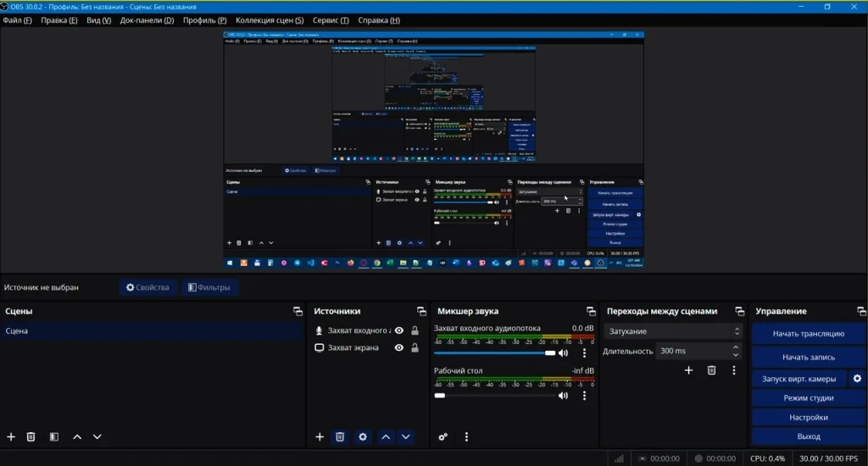
Task: Add a scene transition with plus icon
Action: coord(688,370)
